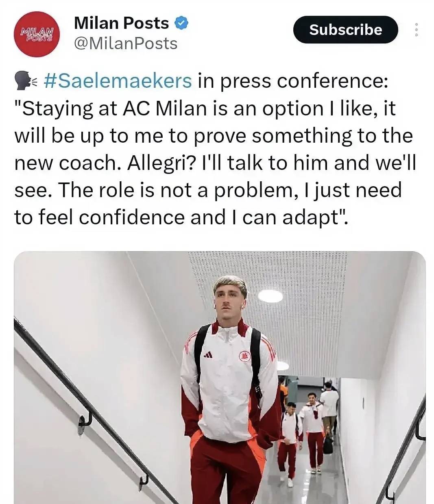Click the Adidas logo on the jacket
The image size is (434, 504).
[x=207, y=355]
